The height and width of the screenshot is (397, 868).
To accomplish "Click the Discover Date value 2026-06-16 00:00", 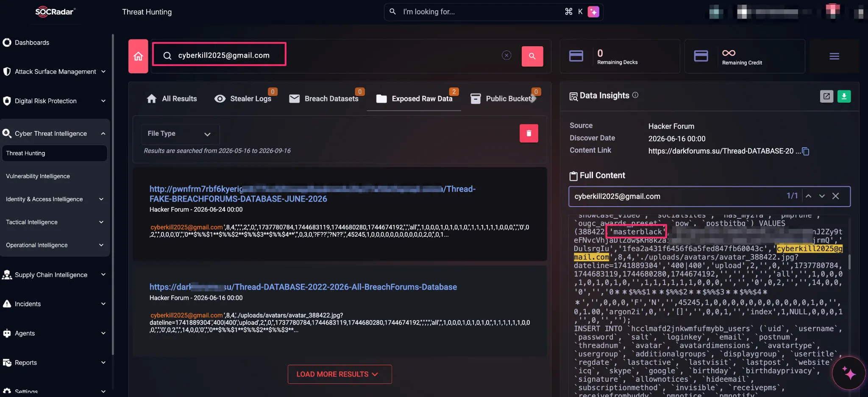I will click(677, 139).
